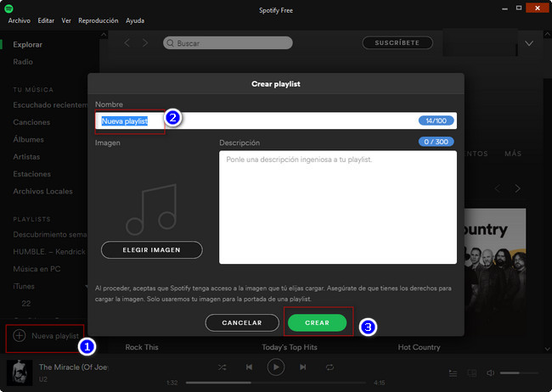This screenshot has width=552, height=392.
Task: Toggle repeat mode
Action: pyautogui.click(x=330, y=367)
